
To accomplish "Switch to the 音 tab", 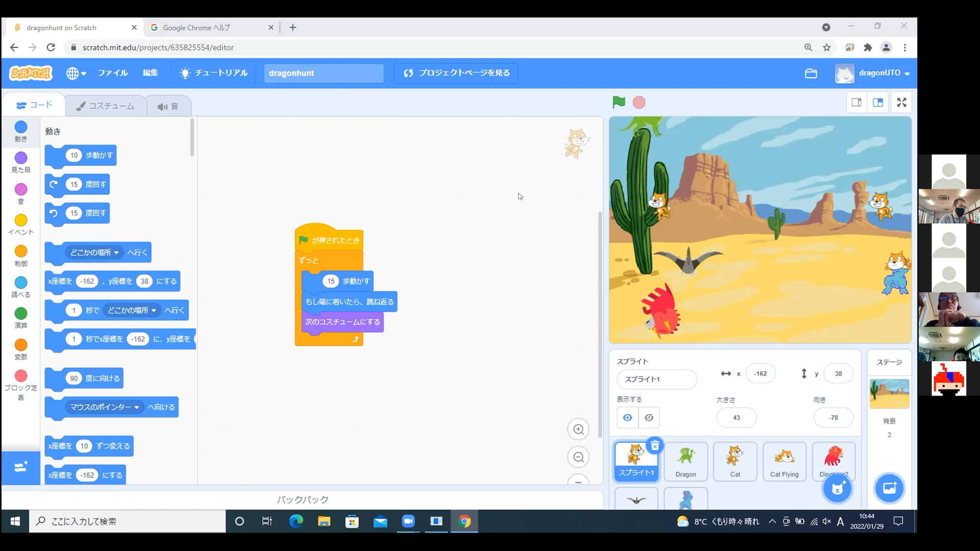I will [167, 106].
